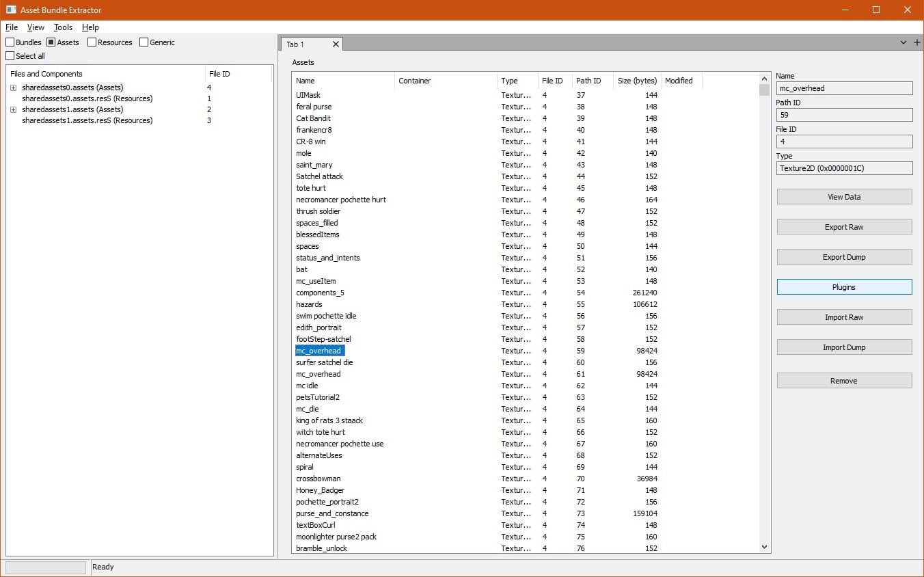Viewport: 924px width, 577px height.
Task: Add a new tab with the plus icon
Action: tap(917, 42)
